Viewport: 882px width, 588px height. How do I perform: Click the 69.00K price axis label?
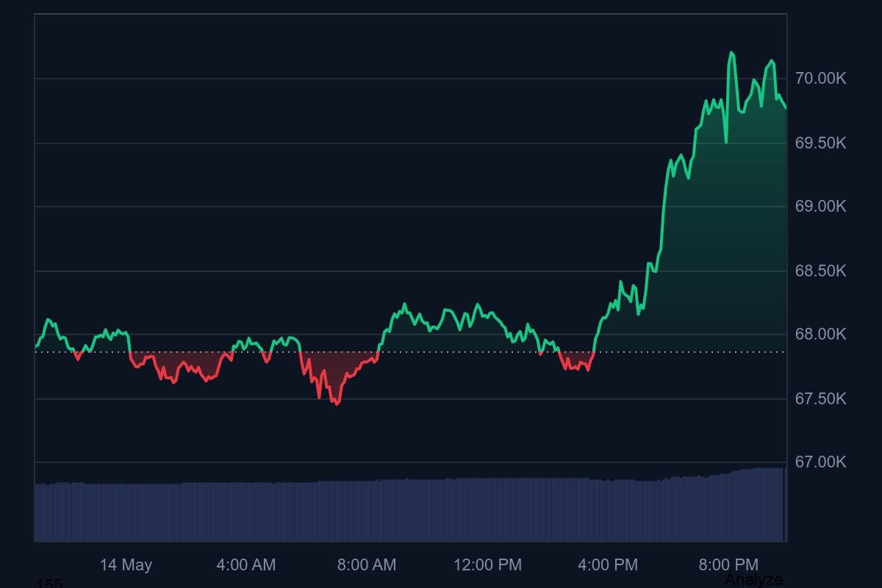(x=821, y=207)
